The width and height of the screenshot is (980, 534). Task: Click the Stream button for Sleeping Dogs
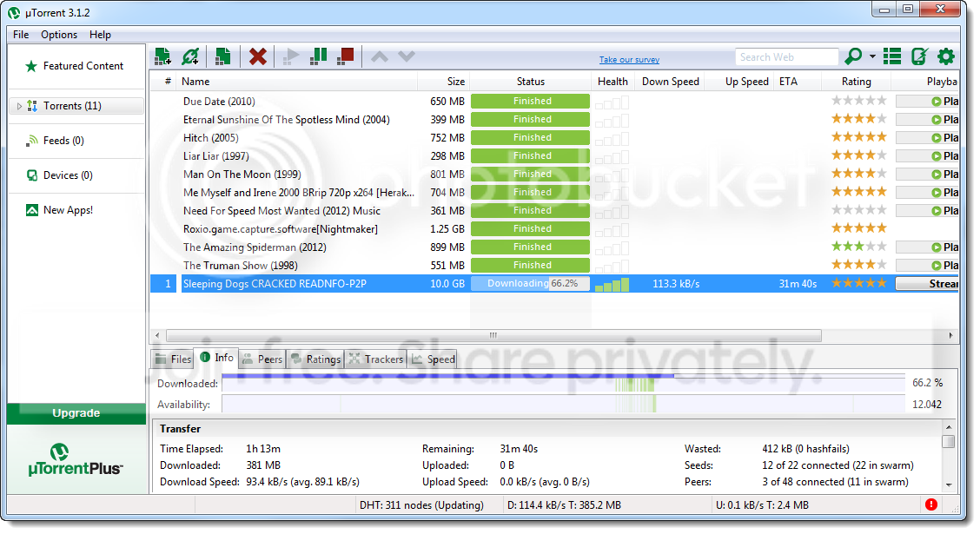pyautogui.click(x=927, y=284)
